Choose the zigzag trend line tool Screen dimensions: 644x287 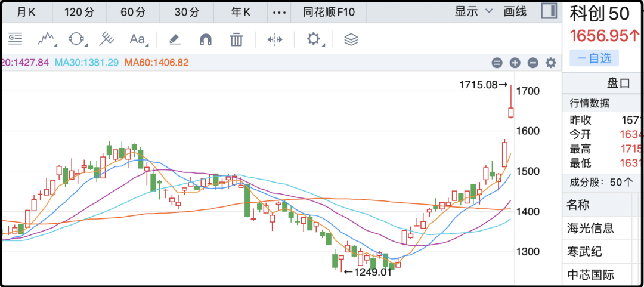47,39
